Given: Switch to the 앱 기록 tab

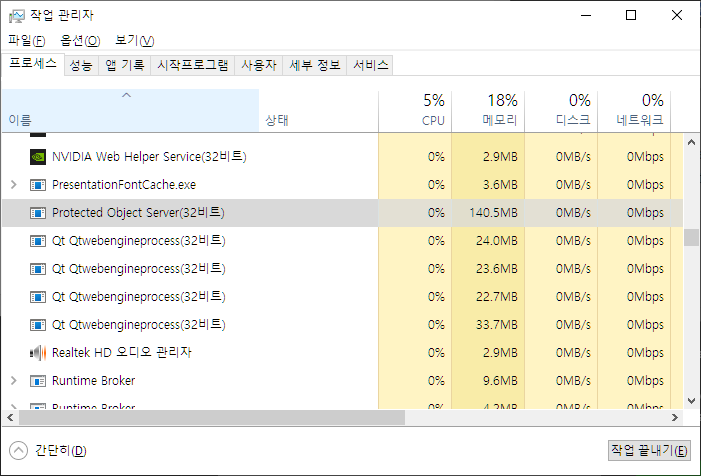Looking at the screenshot, I should [125, 65].
